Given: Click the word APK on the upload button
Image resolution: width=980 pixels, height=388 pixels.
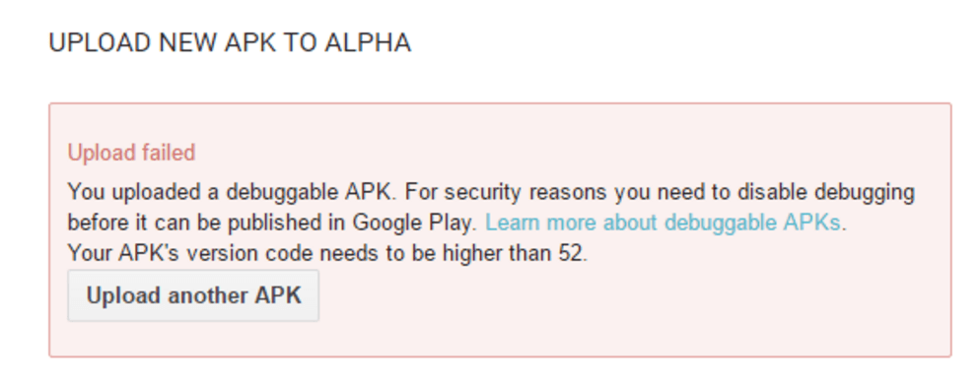Looking at the screenshot, I should [278, 295].
